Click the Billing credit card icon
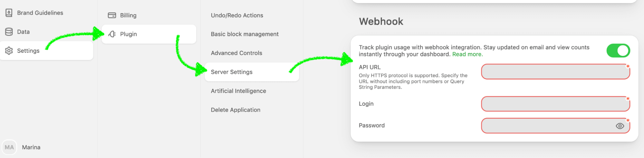This screenshot has width=644, height=158. click(112, 15)
